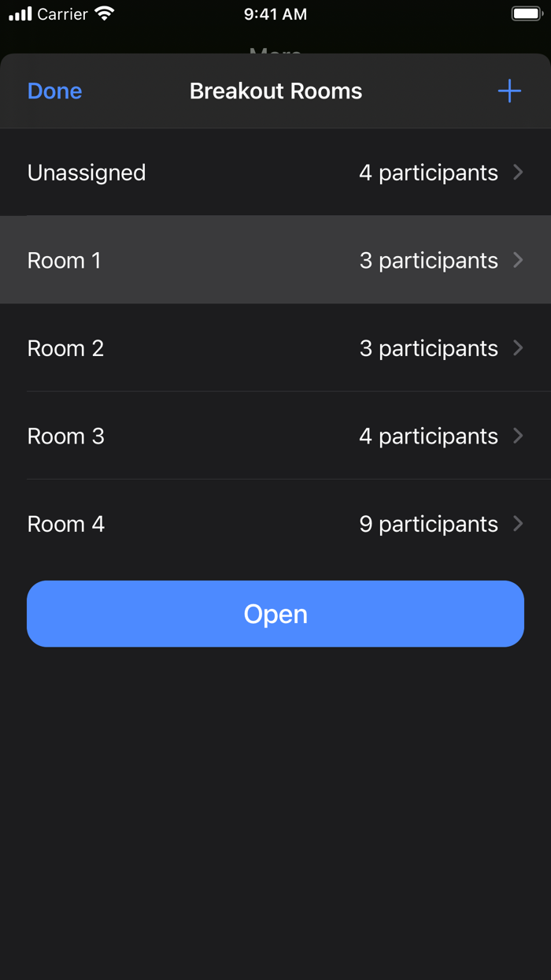The width and height of the screenshot is (551, 980).
Task: Tap the Breakout Rooms title
Action: tap(275, 91)
